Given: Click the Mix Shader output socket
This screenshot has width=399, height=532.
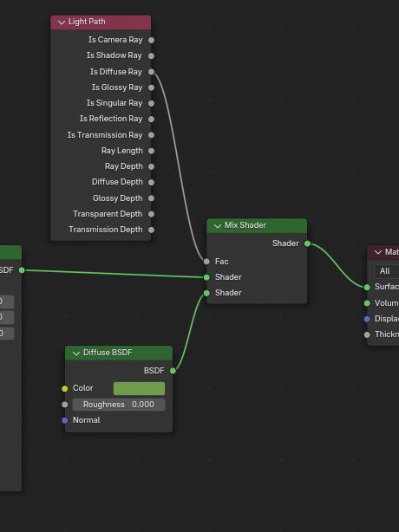Looking at the screenshot, I should point(307,243).
